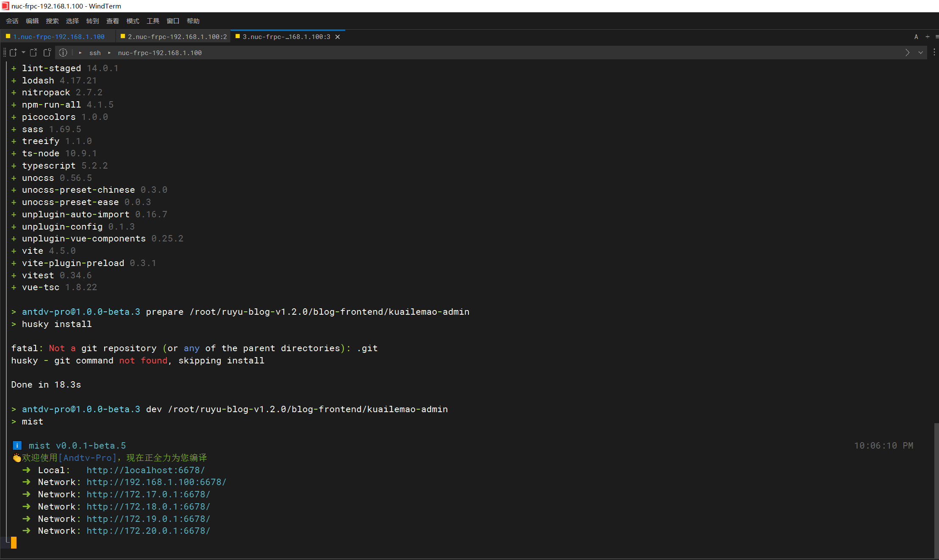Click the new session icon in toolbar
The image size is (939, 560).
(13, 53)
